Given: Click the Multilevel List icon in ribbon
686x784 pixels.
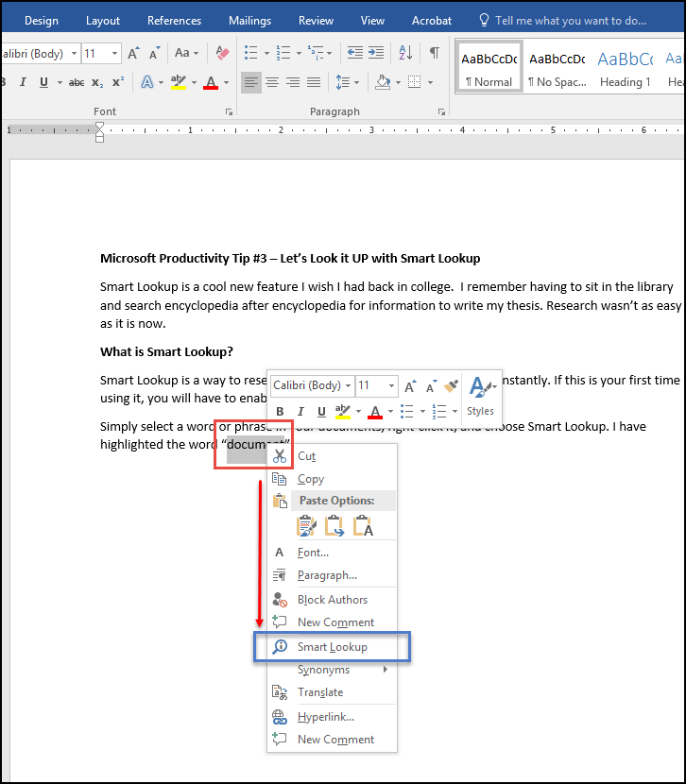Looking at the screenshot, I should (316, 53).
